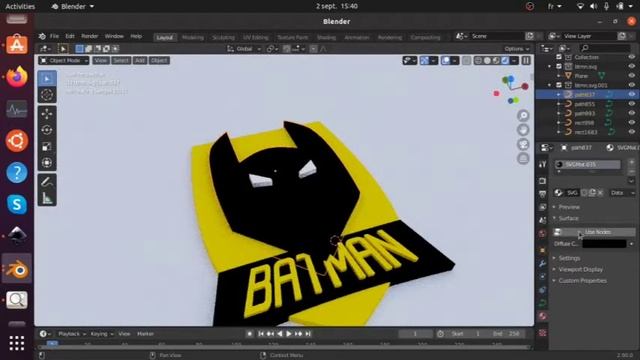The height and width of the screenshot is (360, 640).
Task: Open the Material properties tab icon
Action: 542,316
